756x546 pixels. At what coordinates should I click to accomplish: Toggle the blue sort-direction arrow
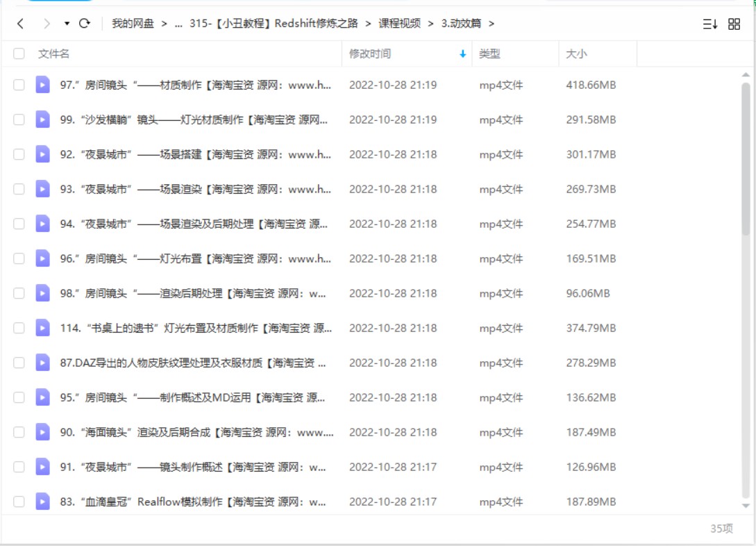click(x=463, y=53)
